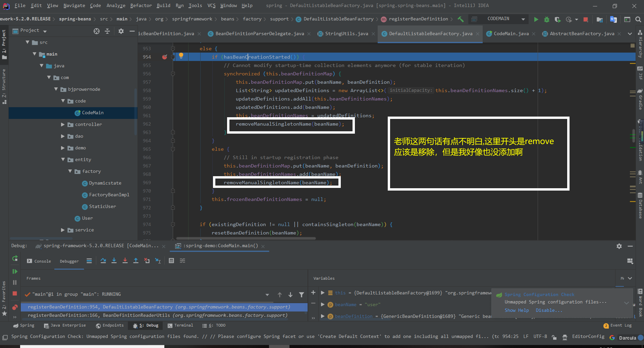This screenshot has width=644, height=348.
Task: Click the Build project hammer icon
Action: click(x=461, y=19)
